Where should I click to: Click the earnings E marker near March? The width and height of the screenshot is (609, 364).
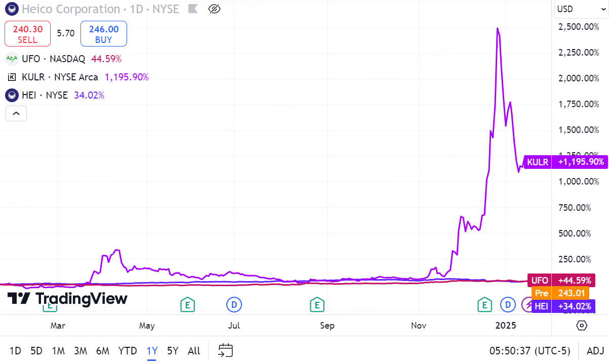tap(50, 305)
